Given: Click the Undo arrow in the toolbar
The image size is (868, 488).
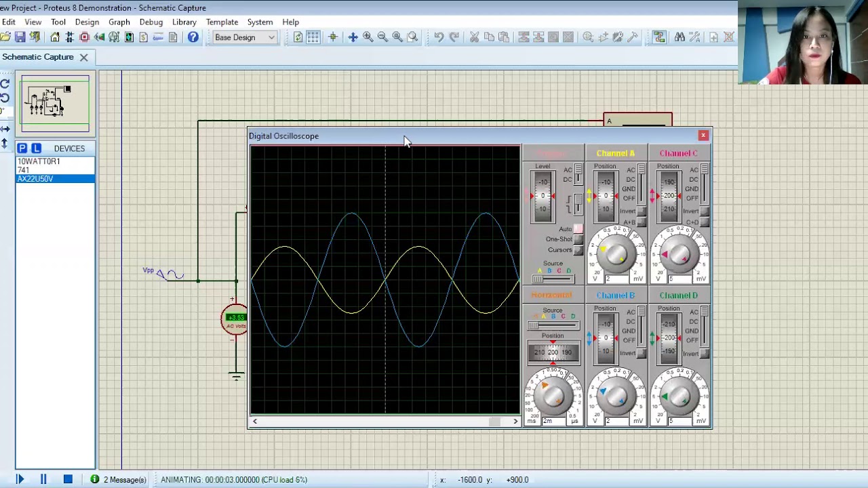Looking at the screenshot, I should tap(439, 37).
